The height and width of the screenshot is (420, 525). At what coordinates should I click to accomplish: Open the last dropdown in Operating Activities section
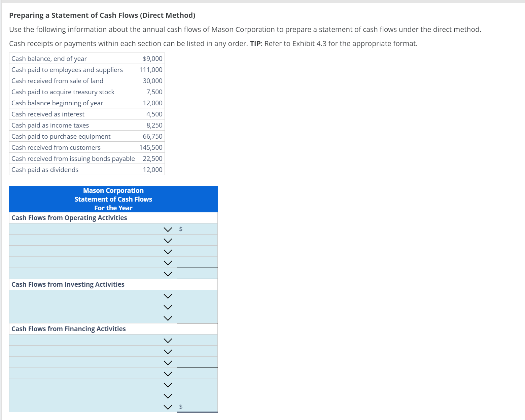168,273
